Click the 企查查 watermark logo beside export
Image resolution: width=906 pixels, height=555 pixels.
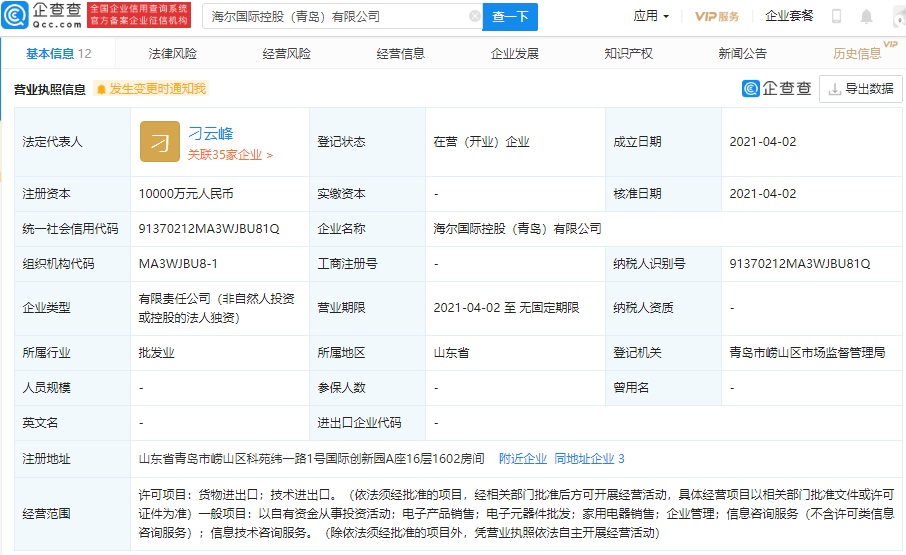777,89
